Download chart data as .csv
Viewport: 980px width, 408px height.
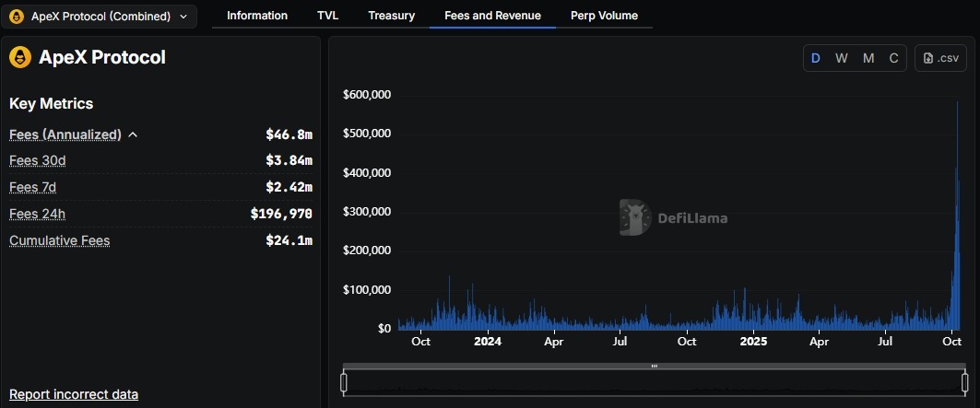pyautogui.click(x=940, y=58)
